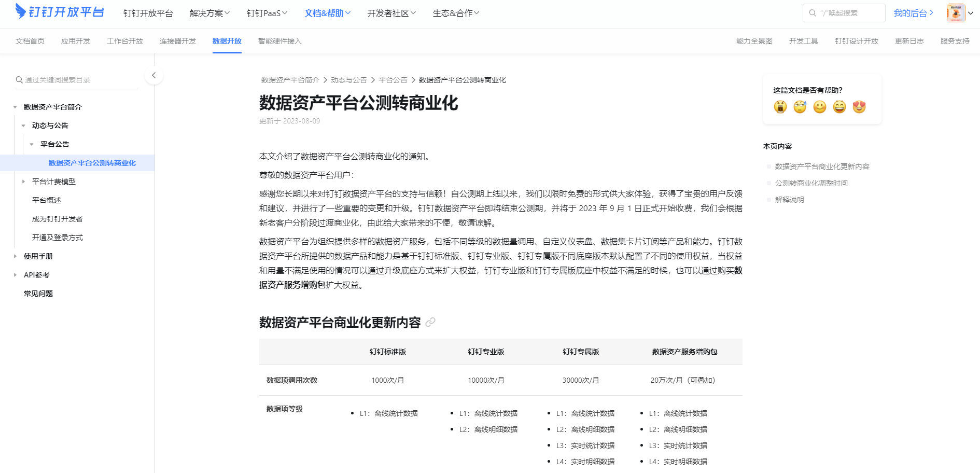Open 更新日志 link
The width and height of the screenshot is (980, 473).
909,41
